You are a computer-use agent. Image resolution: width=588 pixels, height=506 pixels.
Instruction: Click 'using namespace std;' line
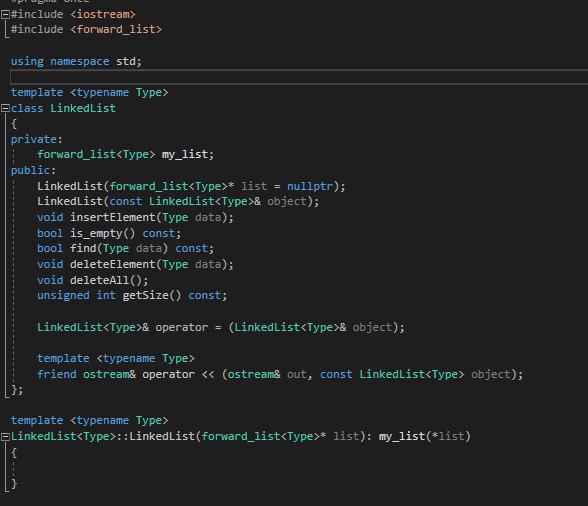(x=76, y=61)
